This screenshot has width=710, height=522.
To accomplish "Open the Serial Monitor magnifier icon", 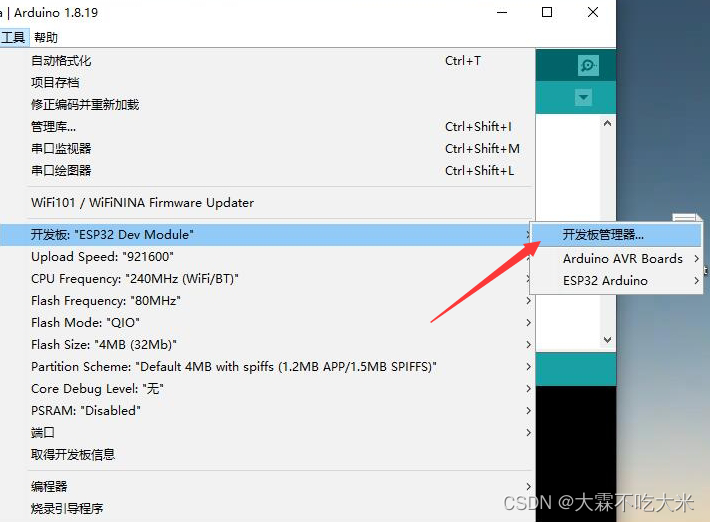I will tap(588, 65).
